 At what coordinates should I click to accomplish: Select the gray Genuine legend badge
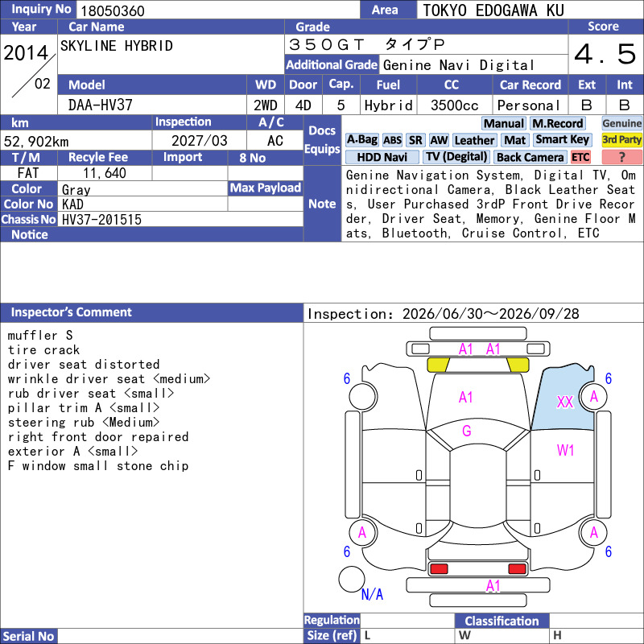point(621,124)
